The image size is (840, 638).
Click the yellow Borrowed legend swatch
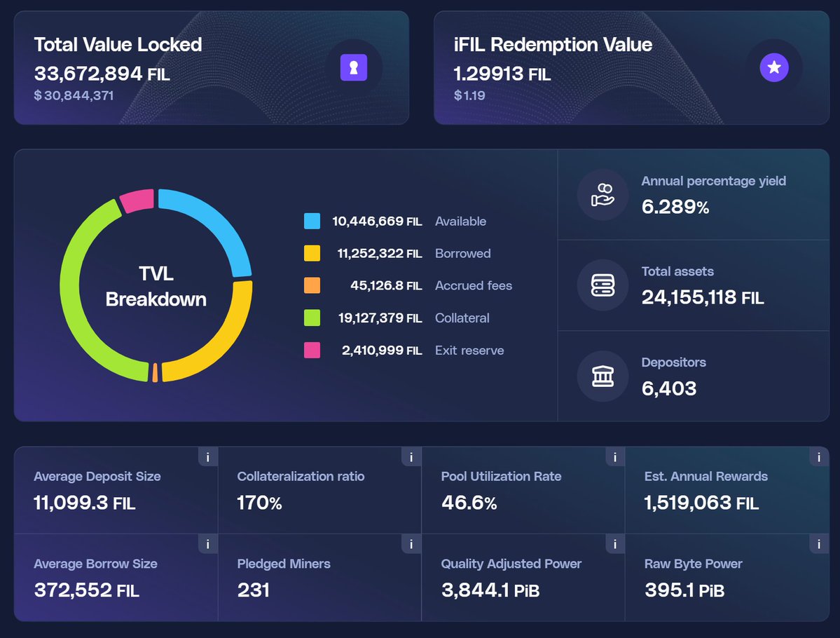pyautogui.click(x=312, y=254)
